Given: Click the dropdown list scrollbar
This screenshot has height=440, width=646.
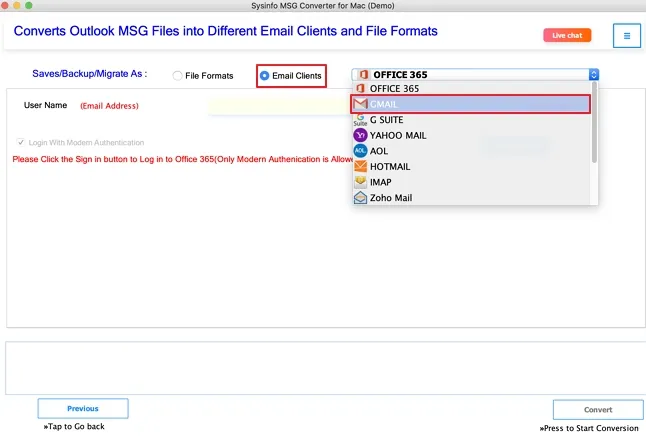Looking at the screenshot, I should (594, 122).
